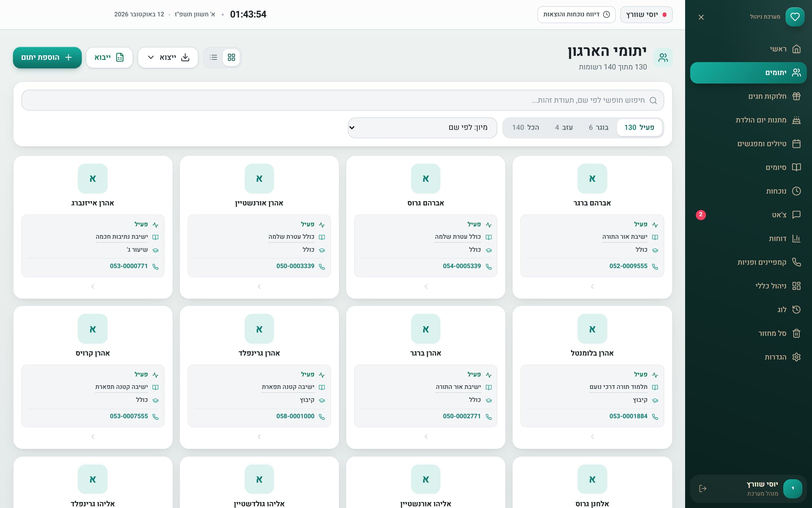
Task: Expand אברהם גרוס card chevron
Action: [426, 286]
